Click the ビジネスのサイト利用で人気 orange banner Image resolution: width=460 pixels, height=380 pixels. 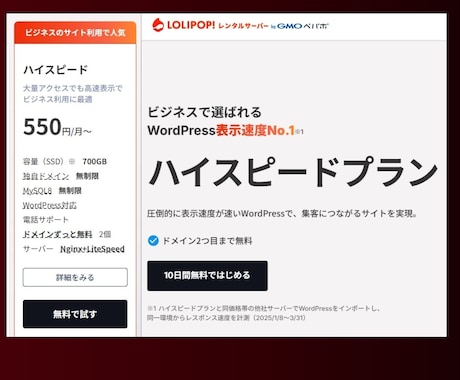pos(75,33)
